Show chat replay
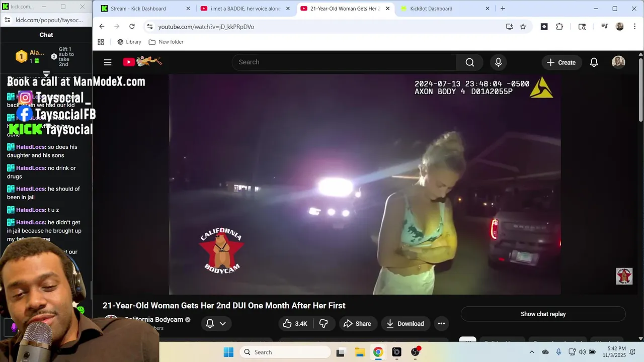Viewport: 644px width, 362px height. 543,314
